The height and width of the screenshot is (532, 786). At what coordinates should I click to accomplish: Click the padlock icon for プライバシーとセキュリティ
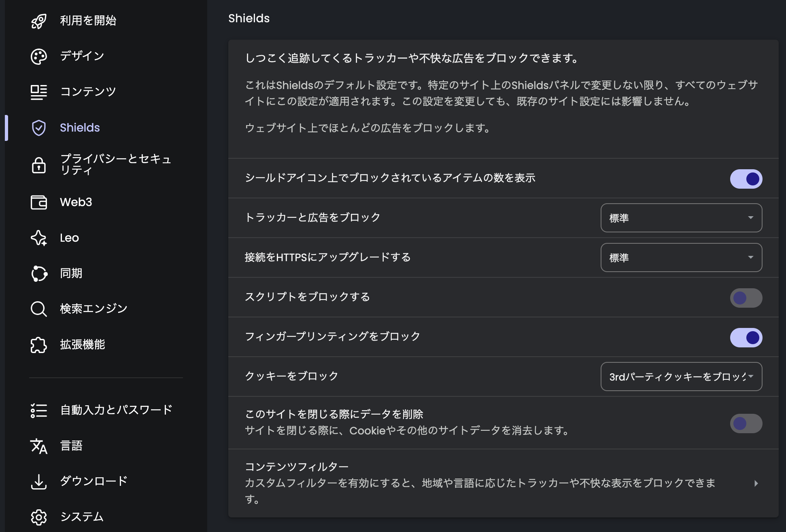39,165
